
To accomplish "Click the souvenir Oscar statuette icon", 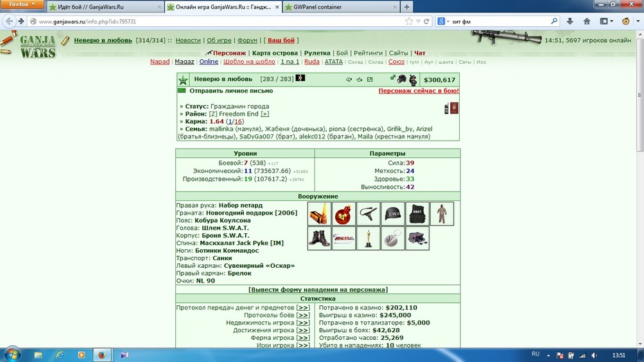I will pyautogui.click(x=368, y=238).
